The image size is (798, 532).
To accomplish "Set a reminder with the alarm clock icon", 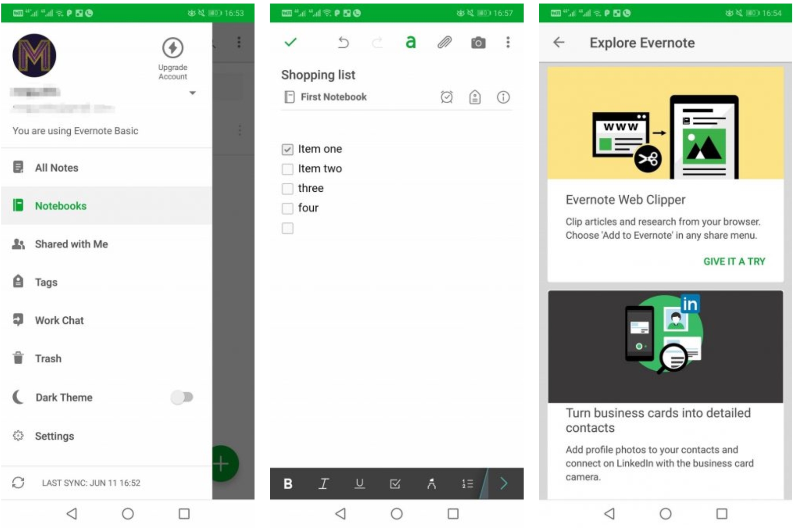I will tap(447, 97).
